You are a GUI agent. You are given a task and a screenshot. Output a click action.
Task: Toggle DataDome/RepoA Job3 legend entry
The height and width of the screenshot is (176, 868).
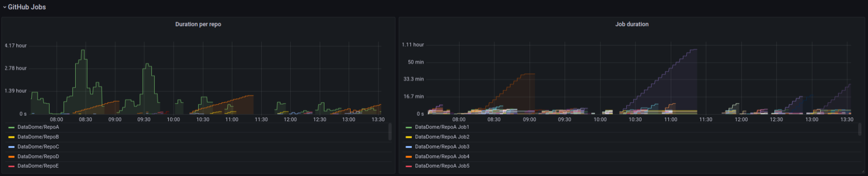[442, 147]
